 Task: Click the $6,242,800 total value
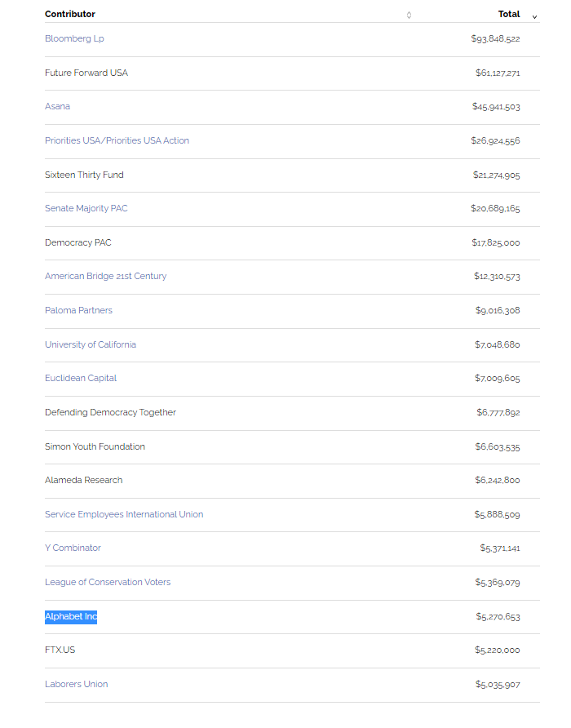(498, 480)
